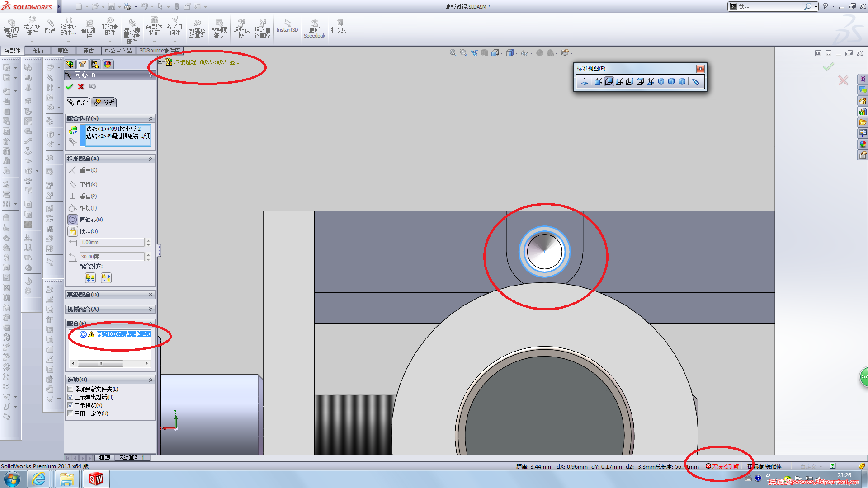Click the 插入零部件 (Insert Components) icon
The image size is (868, 488).
pos(32,26)
